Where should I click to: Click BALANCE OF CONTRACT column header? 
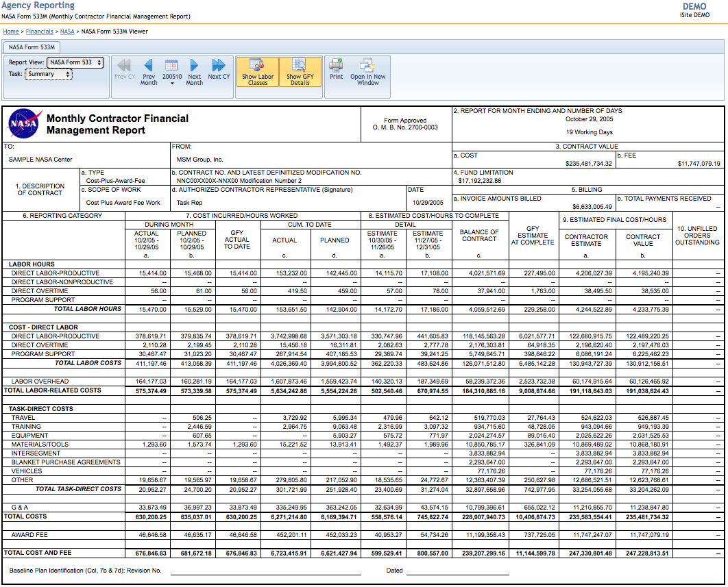[479, 235]
